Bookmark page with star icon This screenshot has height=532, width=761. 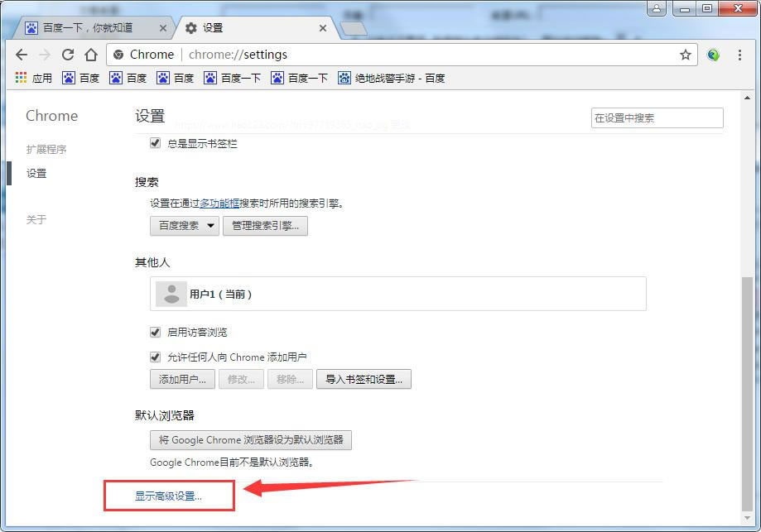click(685, 55)
